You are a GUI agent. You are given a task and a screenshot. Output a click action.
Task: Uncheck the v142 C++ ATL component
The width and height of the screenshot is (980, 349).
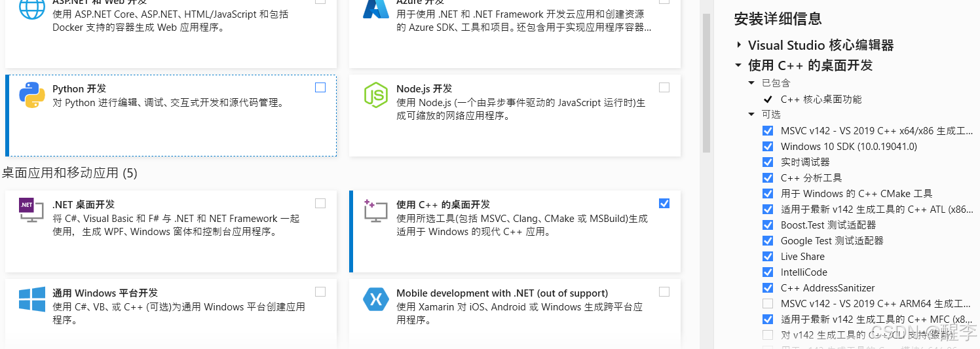[x=768, y=210]
